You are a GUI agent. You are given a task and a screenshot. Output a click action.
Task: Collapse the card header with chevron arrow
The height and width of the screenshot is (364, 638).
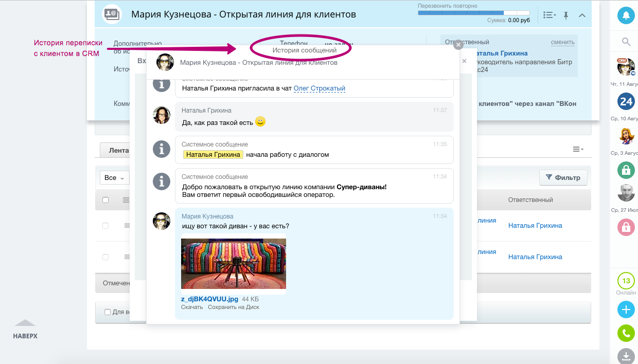(582, 15)
